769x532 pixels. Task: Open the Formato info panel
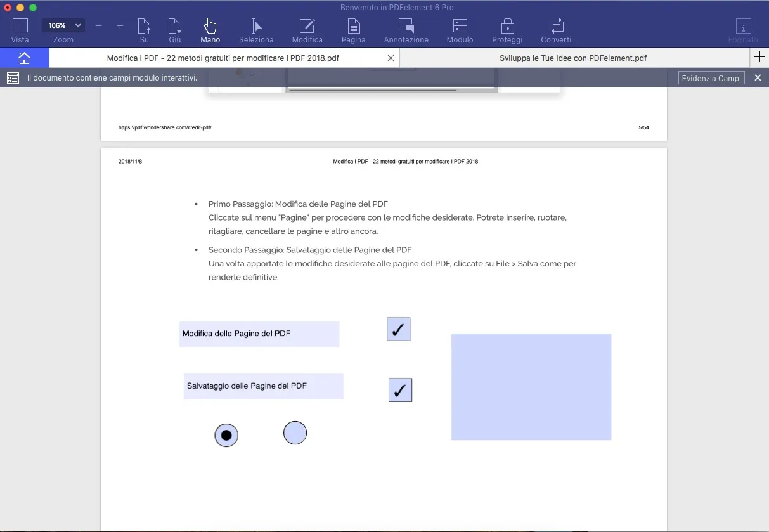(x=743, y=30)
